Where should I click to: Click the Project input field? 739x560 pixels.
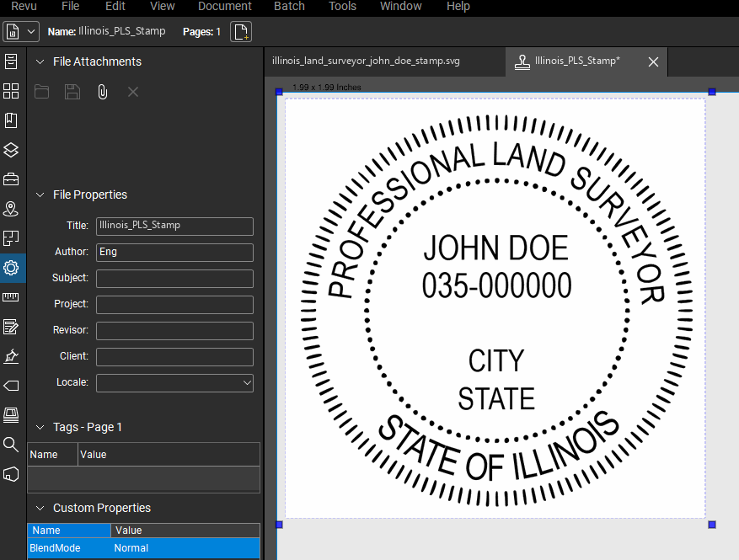pyautogui.click(x=174, y=305)
